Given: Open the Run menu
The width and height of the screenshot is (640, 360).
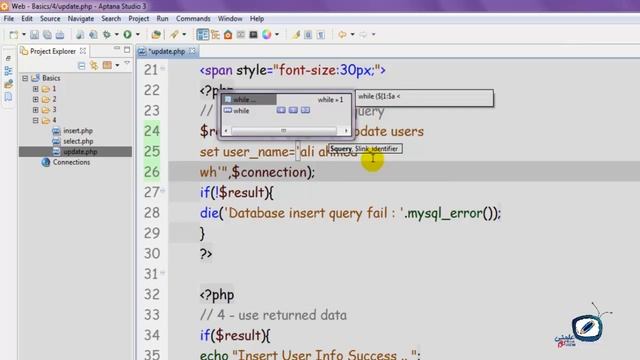Looking at the screenshot, I should pos(162,19).
